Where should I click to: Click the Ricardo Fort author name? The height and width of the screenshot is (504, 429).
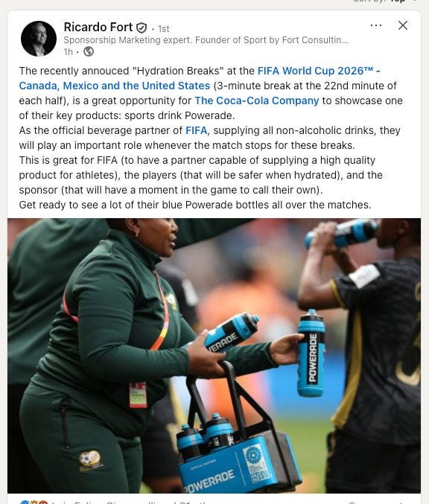point(98,28)
